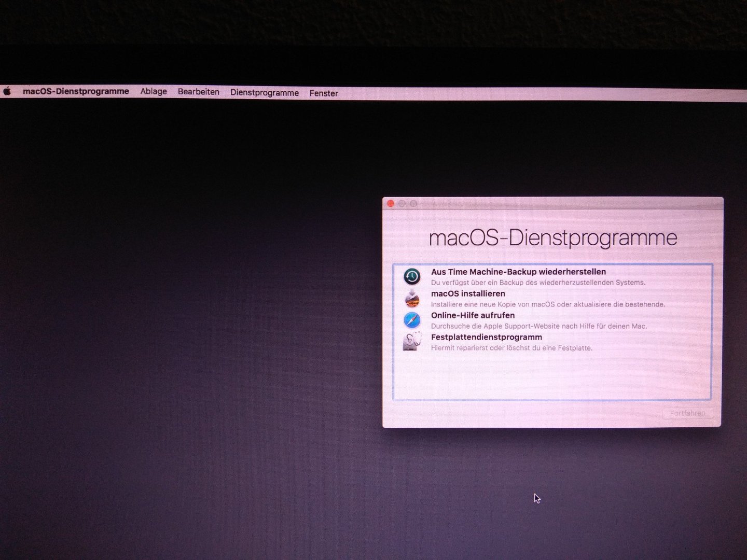Click the Safari compass icon
The width and height of the screenshot is (747, 560).
(x=412, y=320)
